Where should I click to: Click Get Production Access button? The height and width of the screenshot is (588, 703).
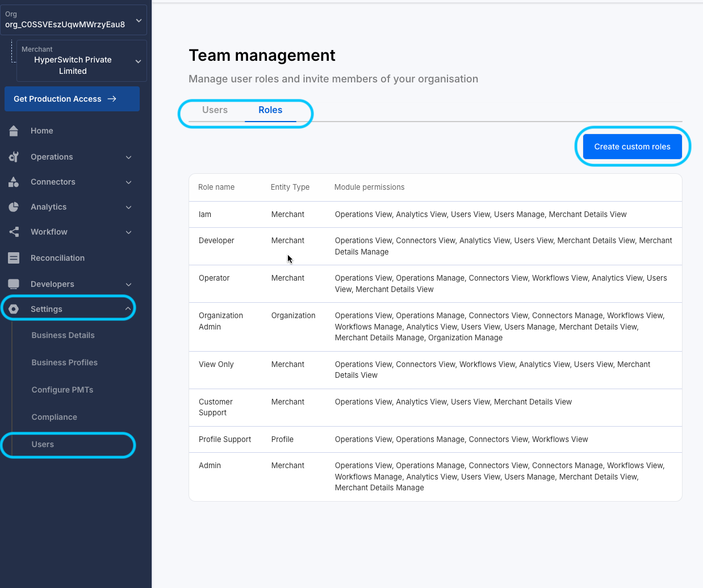coord(72,99)
